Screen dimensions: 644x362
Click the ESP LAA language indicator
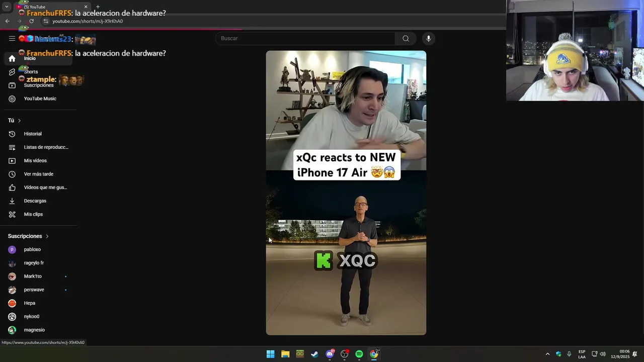pyautogui.click(x=582, y=354)
